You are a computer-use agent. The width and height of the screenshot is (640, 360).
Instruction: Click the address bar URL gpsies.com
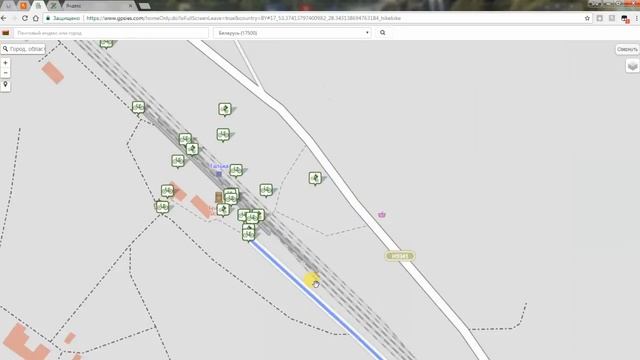(x=244, y=18)
